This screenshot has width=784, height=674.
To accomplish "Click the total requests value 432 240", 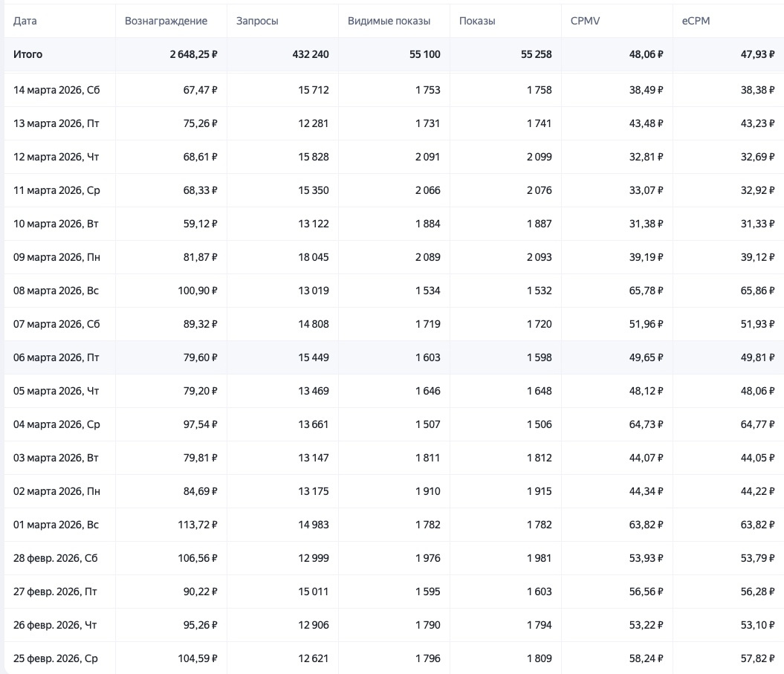I will (x=305, y=54).
